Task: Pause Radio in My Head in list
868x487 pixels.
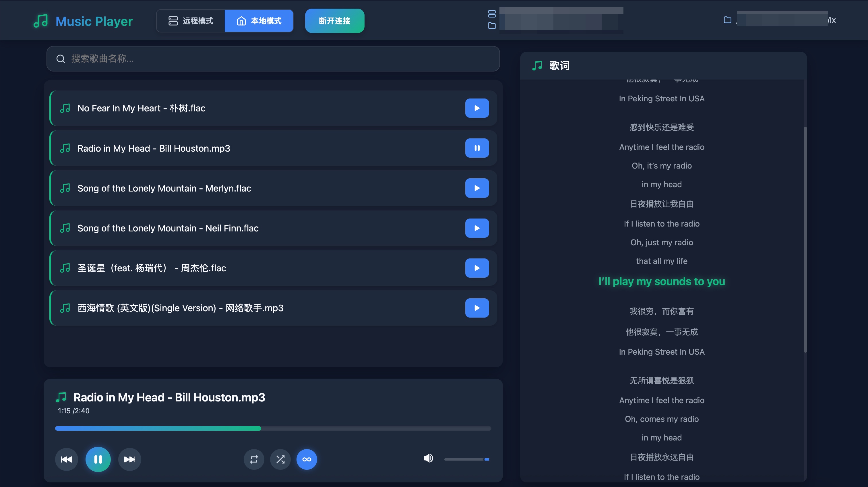Action: [x=477, y=148]
